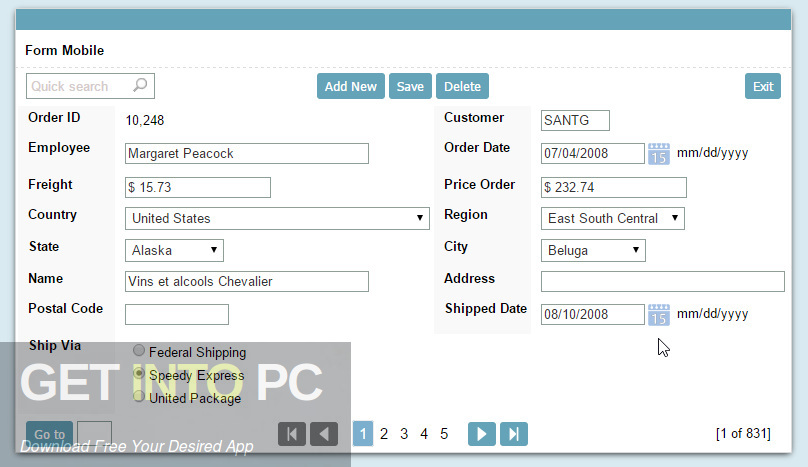Click the Go to button
Image resolution: width=808 pixels, height=467 pixels.
point(49,434)
